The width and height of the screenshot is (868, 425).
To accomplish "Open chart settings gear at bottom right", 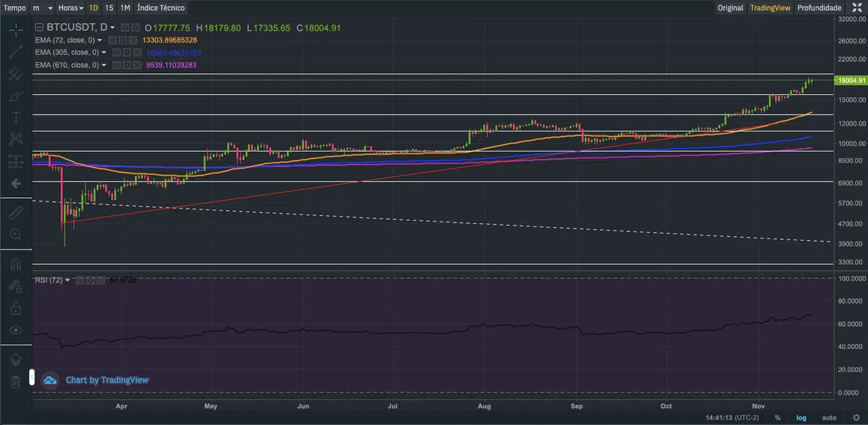I will [856, 418].
